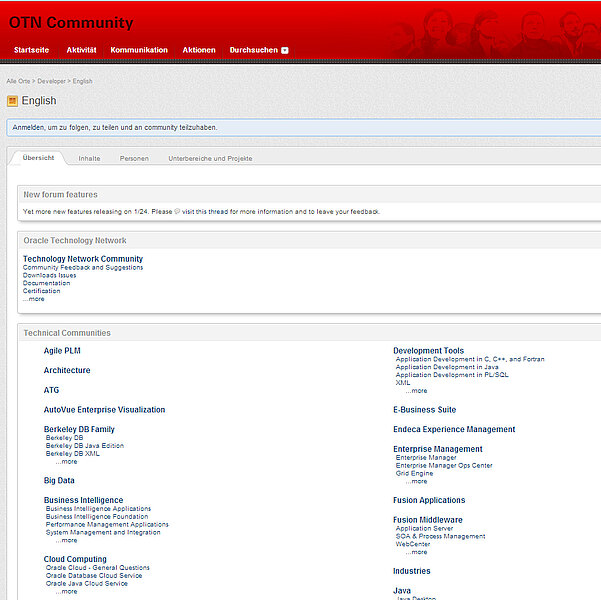Open Community Feedback and Suggestions link

click(x=83, y=267)
